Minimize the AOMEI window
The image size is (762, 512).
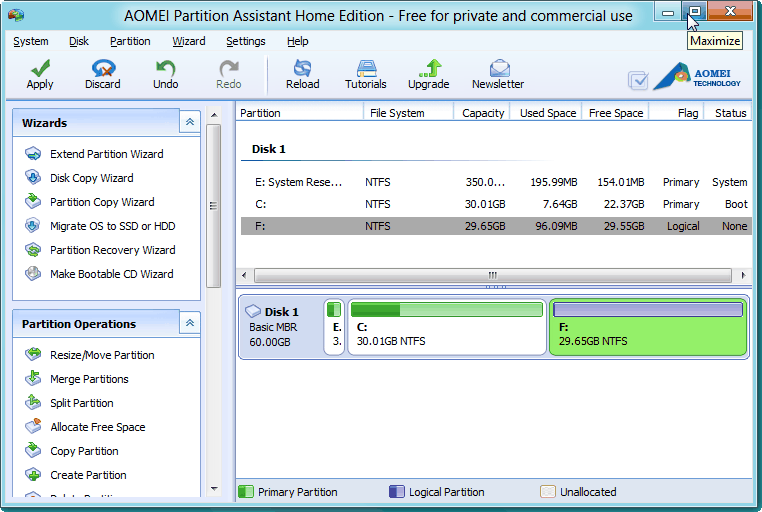pyautogui.click(x=669, y=11)
